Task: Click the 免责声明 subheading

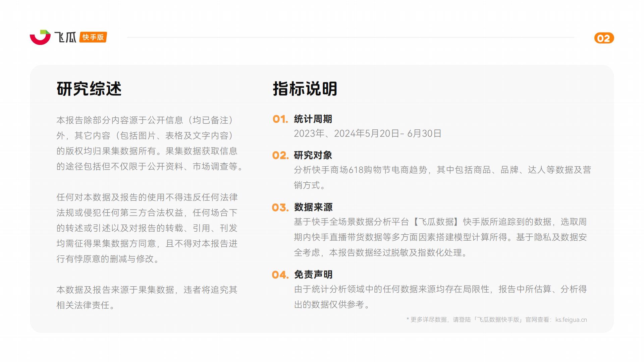Action: point(313,275)
